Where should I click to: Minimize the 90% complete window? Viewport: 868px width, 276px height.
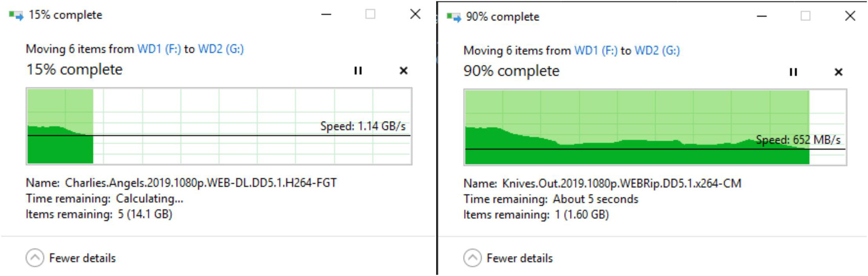[x=762, y=16]
